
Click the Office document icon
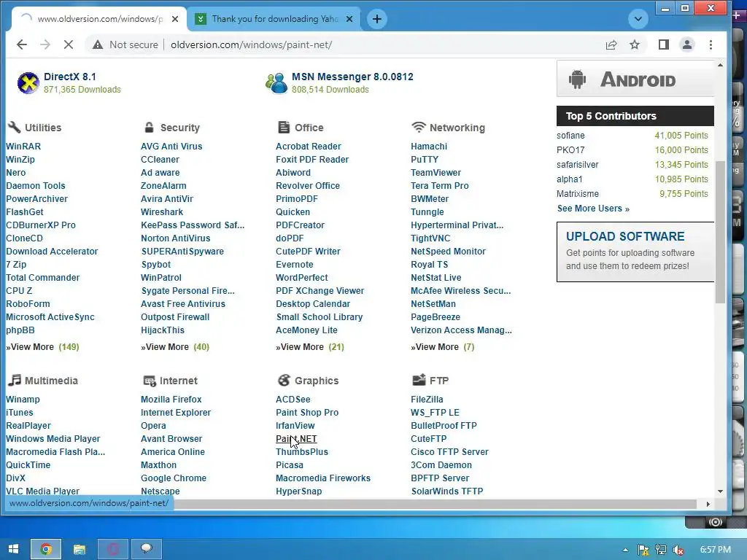tap(284, 127)
